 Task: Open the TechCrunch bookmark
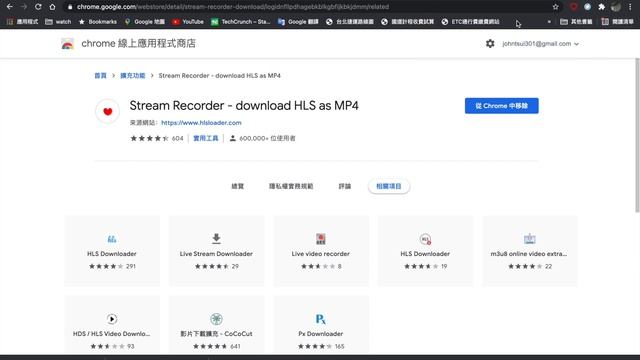click(240, 22)
